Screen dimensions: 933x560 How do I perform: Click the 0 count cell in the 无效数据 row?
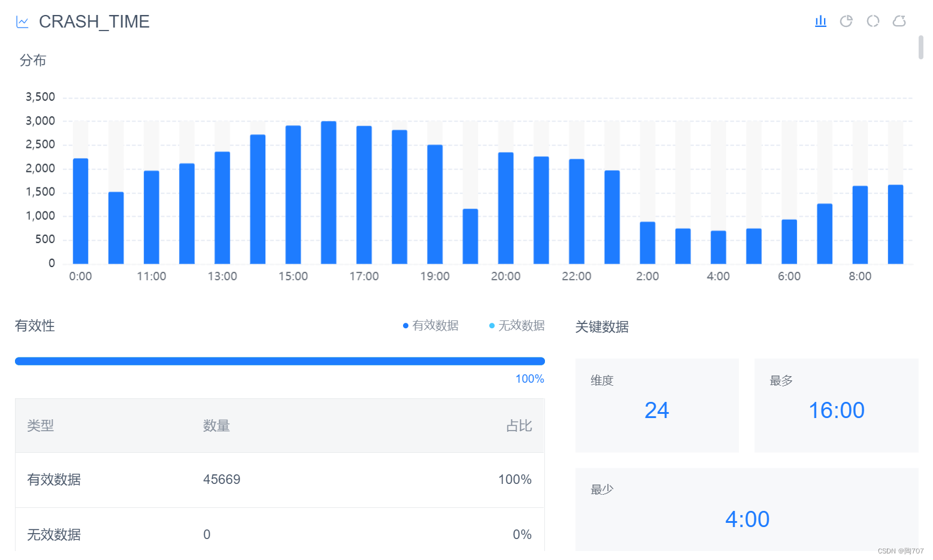click(x=207, y=535)
